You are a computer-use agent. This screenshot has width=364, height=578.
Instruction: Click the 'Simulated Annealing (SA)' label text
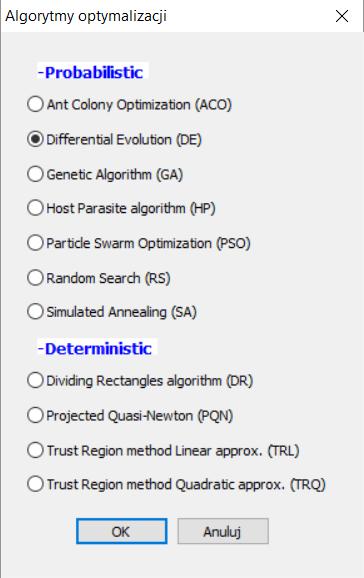pyautogui.click(x=121, y=312)
